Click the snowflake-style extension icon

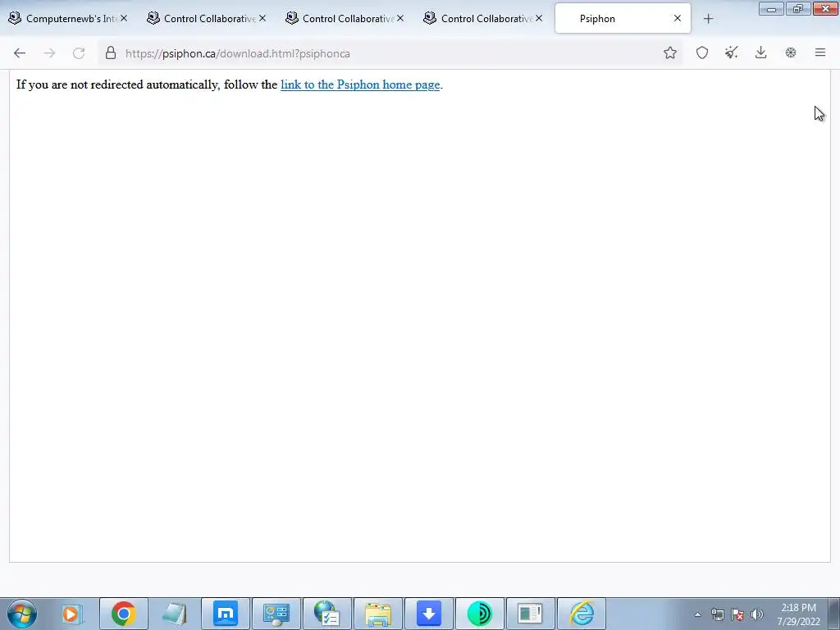coord(790,52)
